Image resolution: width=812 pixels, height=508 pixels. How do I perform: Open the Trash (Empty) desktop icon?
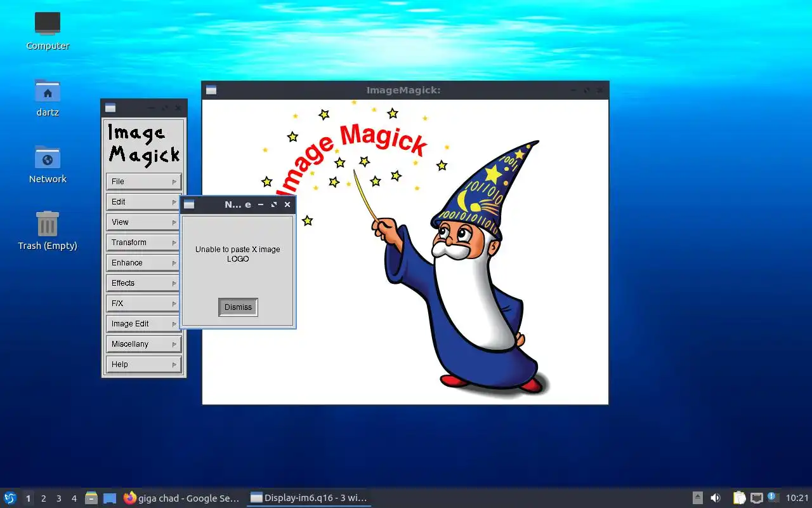pyautogui.click(x=48, y=231)
